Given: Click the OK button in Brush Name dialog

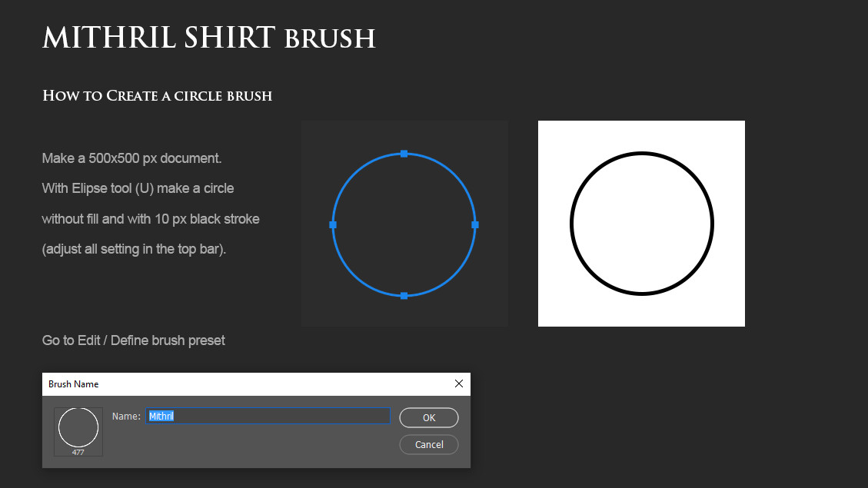Looking at the screenshot, I should (429, 417).
